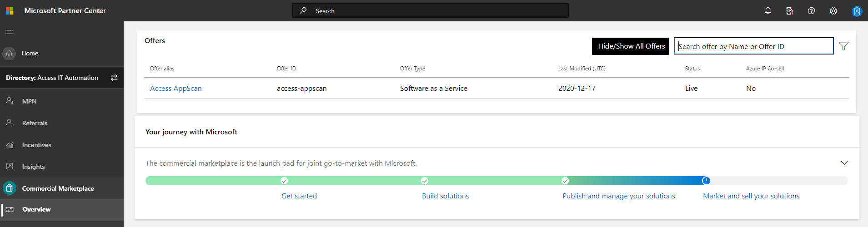Open the settings gear icon
Screen dimensions: 868x227
click(x=833, y=10)
